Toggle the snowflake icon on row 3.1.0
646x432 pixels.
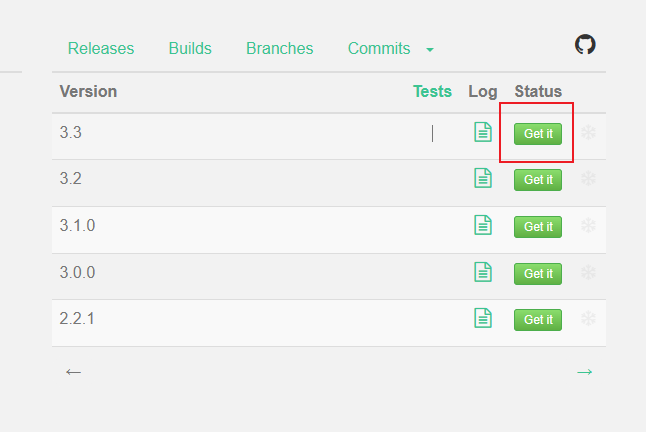point(588,226)
